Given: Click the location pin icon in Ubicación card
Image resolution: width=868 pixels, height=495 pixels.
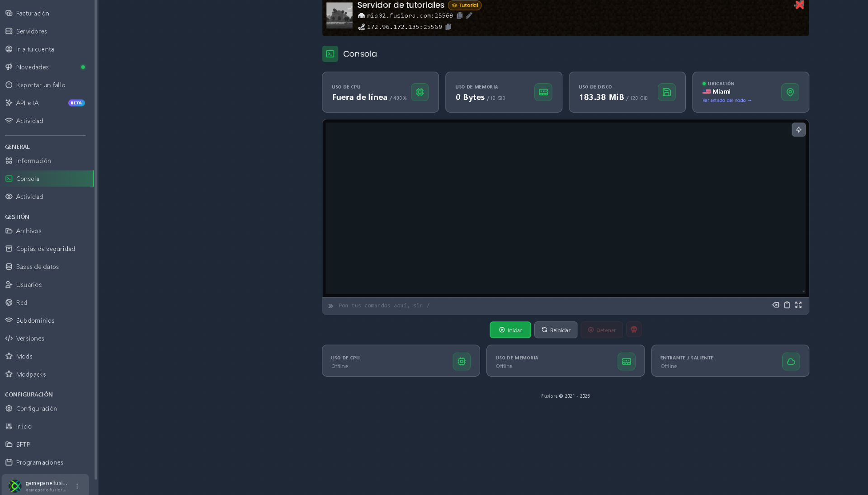Looking at the screenshot, I should pos(790,92).
